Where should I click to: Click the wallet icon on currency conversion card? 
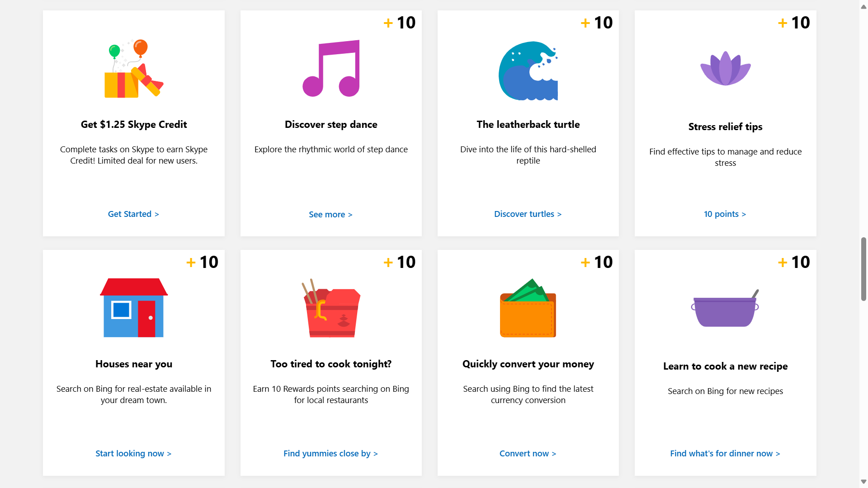(x=528, y=309)
